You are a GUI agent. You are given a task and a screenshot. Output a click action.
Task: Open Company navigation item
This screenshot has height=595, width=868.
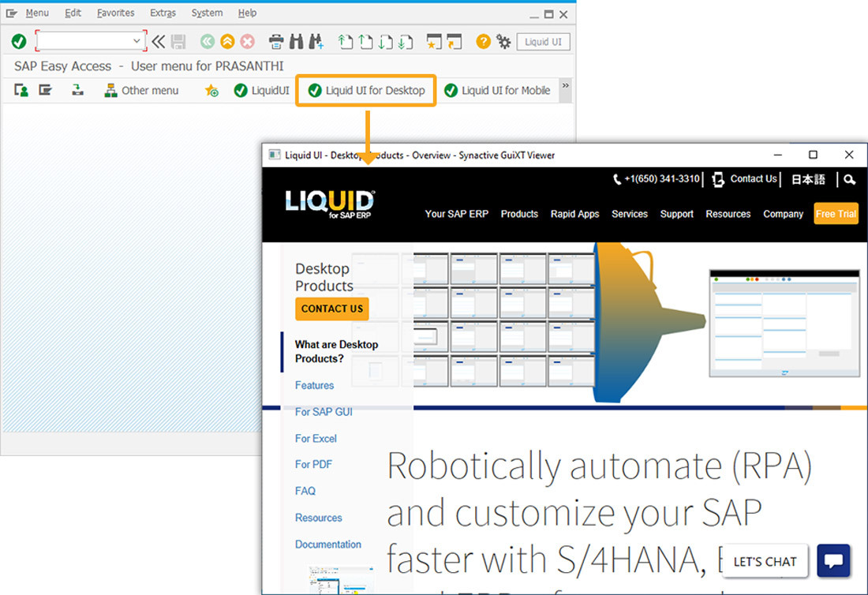(783, 214)
